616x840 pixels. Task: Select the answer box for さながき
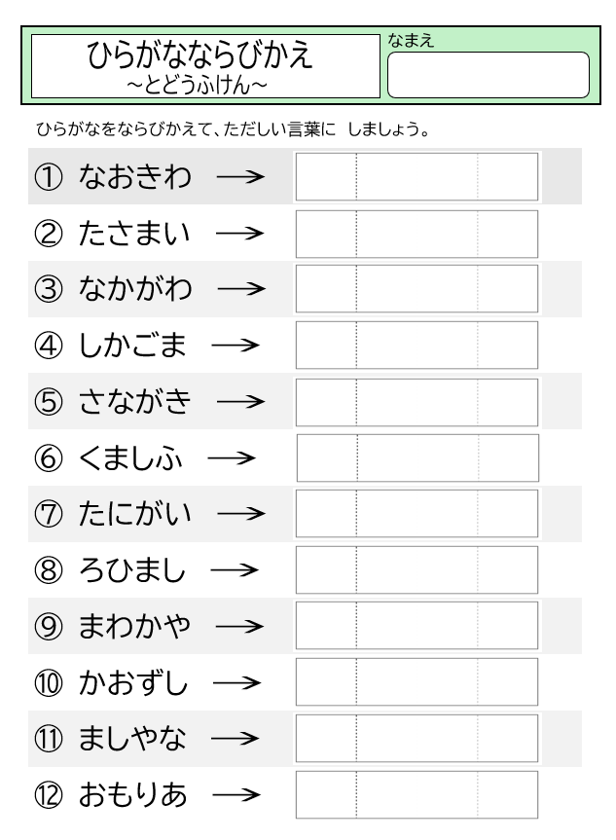click(x=417, y=402)
